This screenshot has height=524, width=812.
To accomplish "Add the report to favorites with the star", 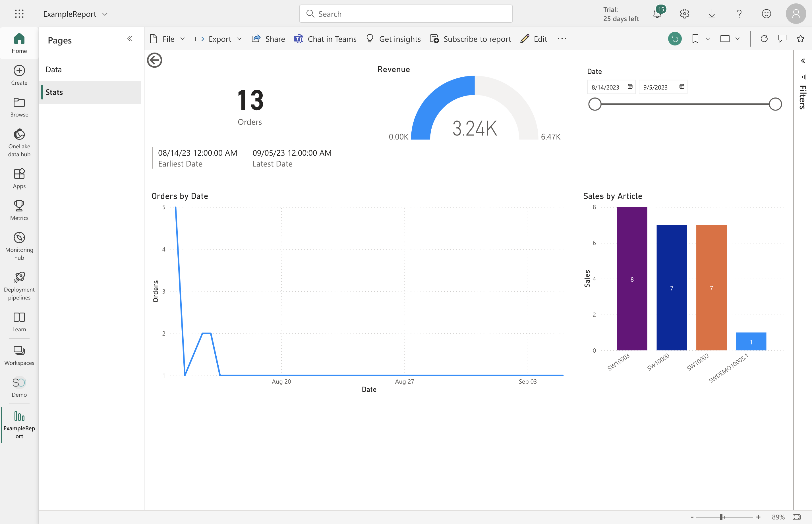I will click(800, 39).
